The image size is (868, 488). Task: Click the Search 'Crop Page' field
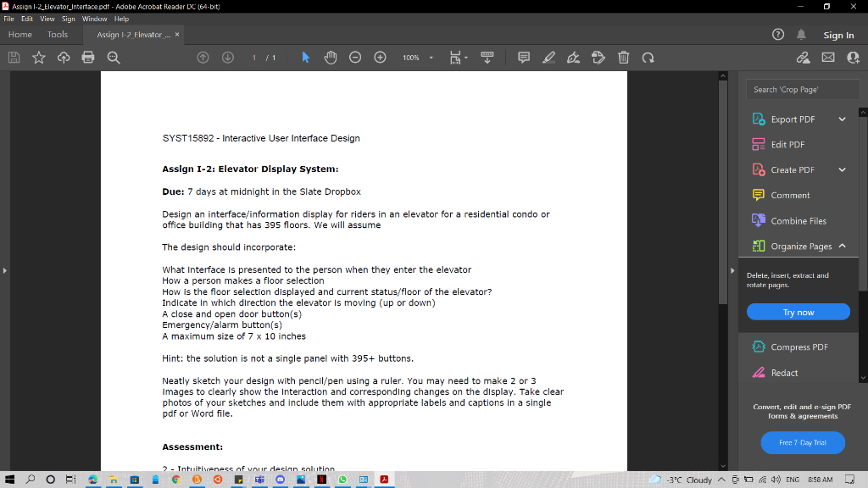coord(802,88)
